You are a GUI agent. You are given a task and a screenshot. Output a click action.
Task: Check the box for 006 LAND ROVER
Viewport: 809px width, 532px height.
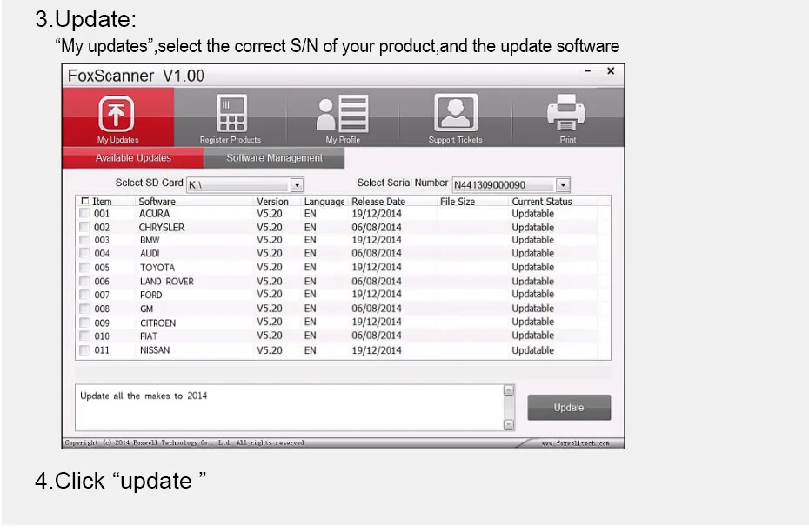click(x=84, y=281)
